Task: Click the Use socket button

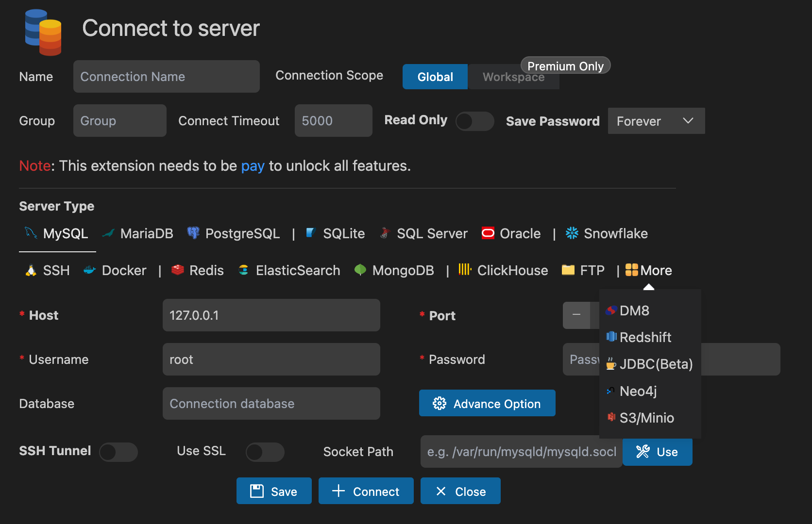Action: (x=658, y=452)
